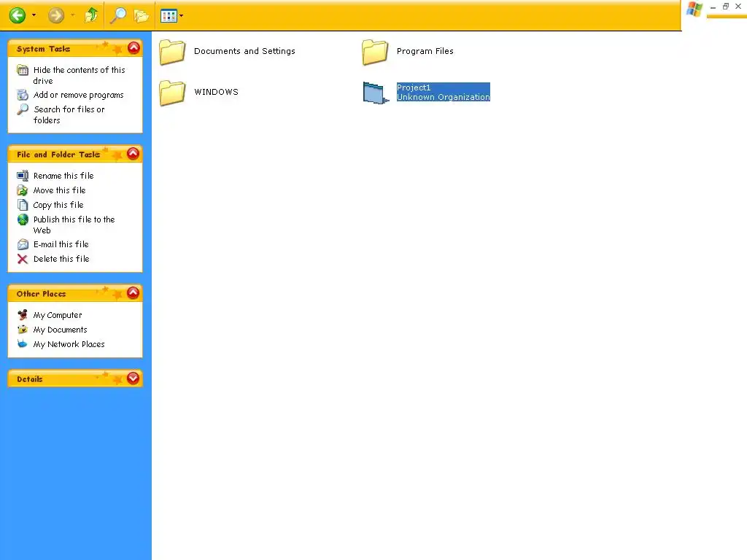The image size is (747, 560).
Task: Click the Publish to Web globe icon
Action: click(x=23, y=219)
